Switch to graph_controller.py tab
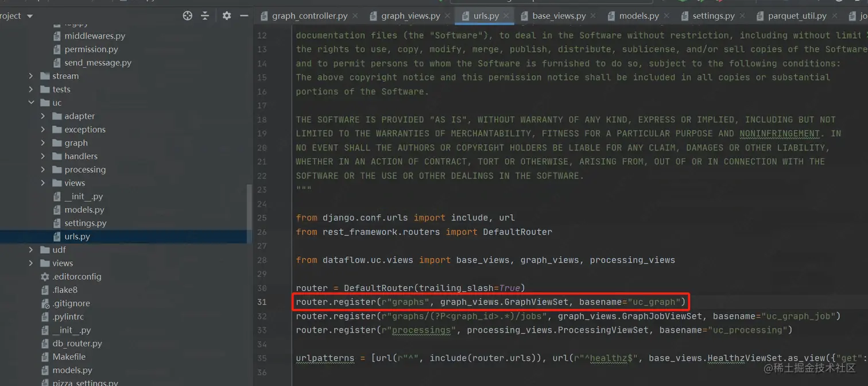 (x=309, y=16)
